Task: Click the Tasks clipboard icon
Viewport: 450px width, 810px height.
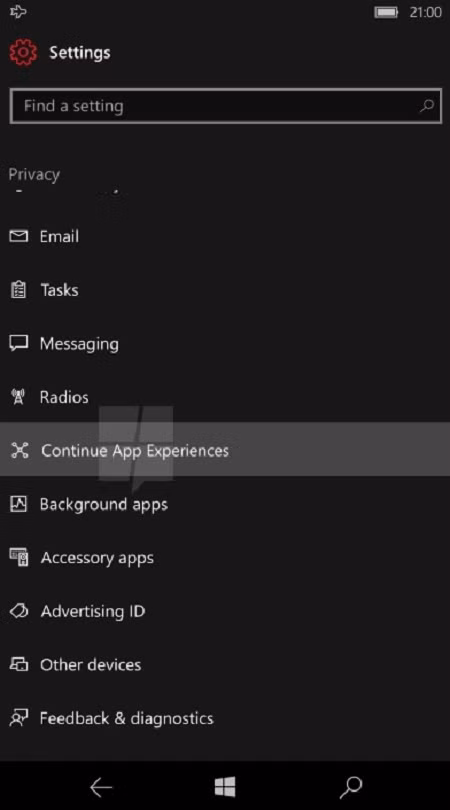Action: (19, 290)
